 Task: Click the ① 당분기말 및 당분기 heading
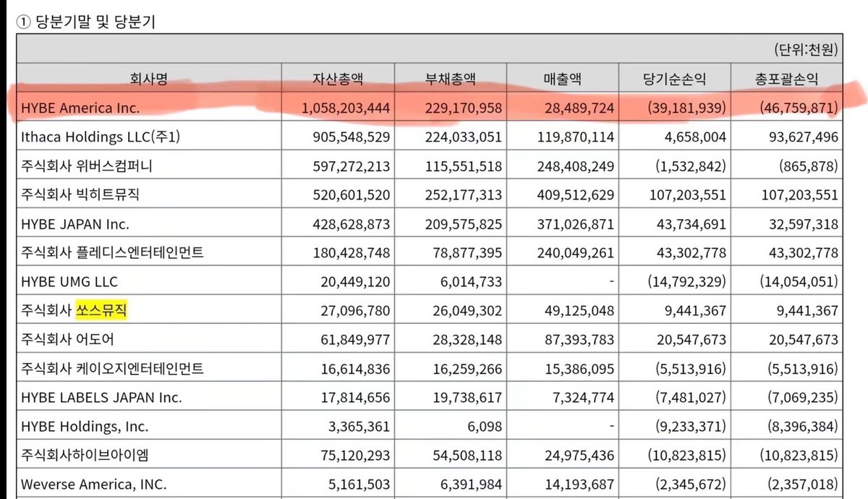click(86, 21)
